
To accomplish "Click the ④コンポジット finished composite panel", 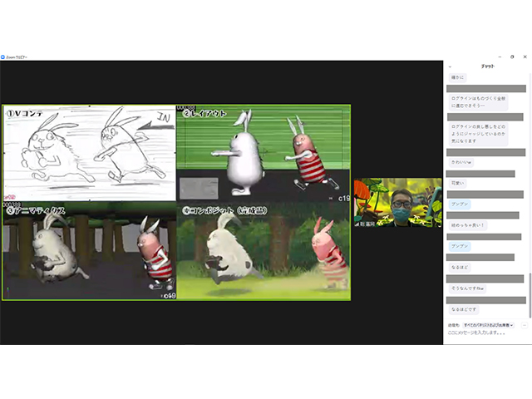I will click(264, 251).
